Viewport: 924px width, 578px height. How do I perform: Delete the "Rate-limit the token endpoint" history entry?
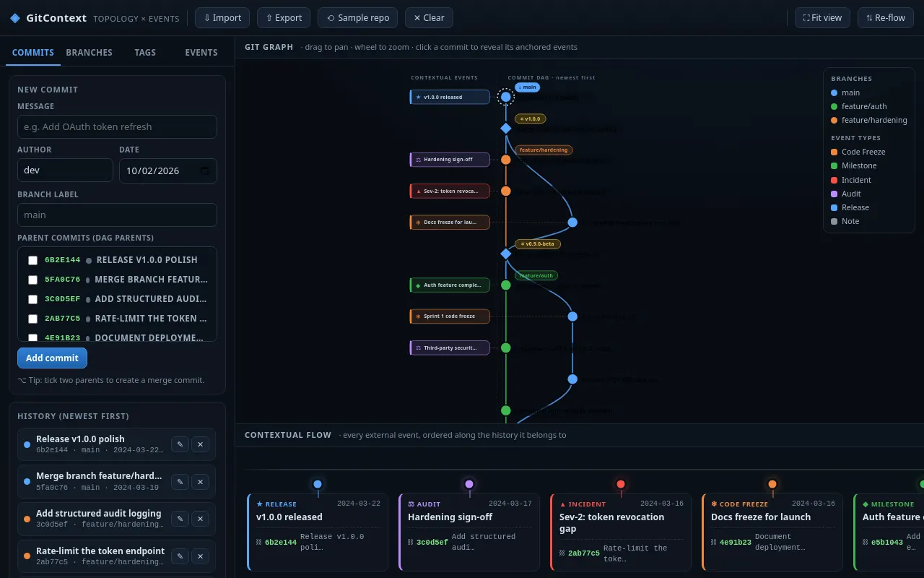click(201, 556)
